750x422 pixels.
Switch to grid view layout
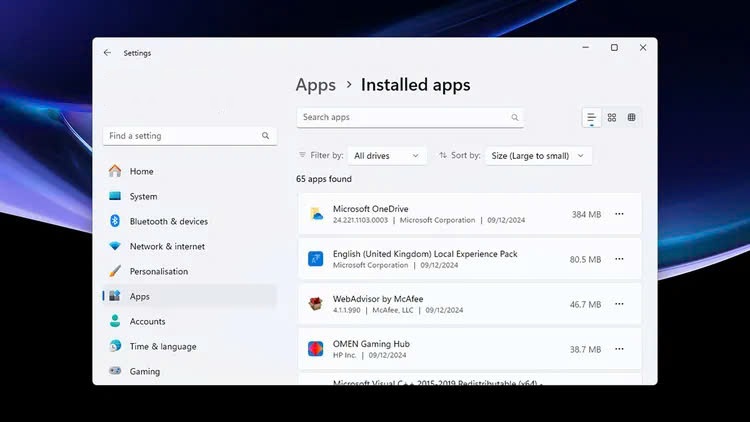(612, 118)
